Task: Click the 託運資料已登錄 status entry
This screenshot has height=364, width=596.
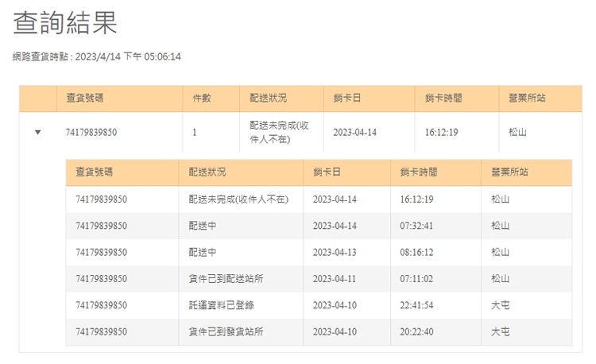Action: point(221,305)
